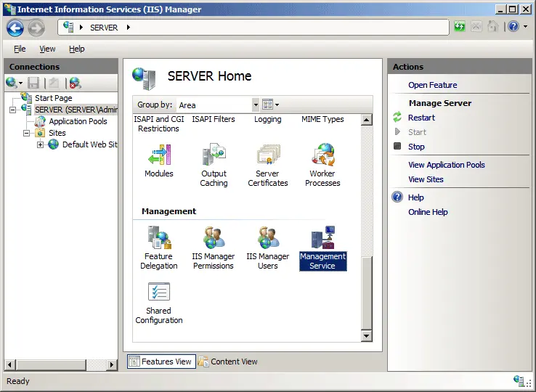Open the Help menu
The image size is (536, 392).
coord(76,49)
